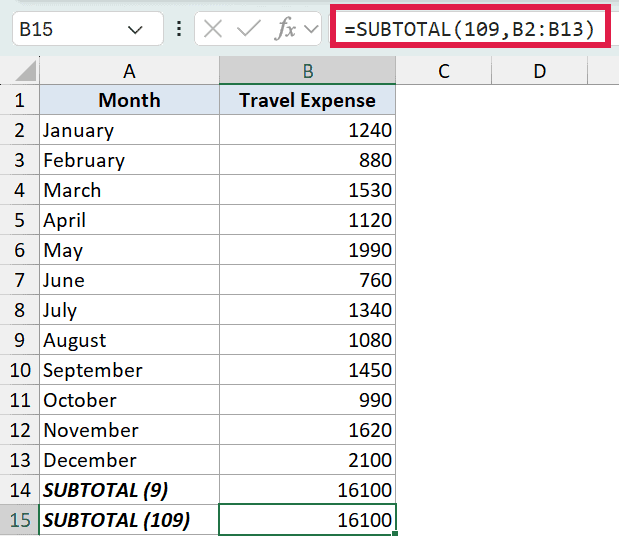Click the 1240 expense cell
This screenshot has width=619, height=536.
point(308,130)
